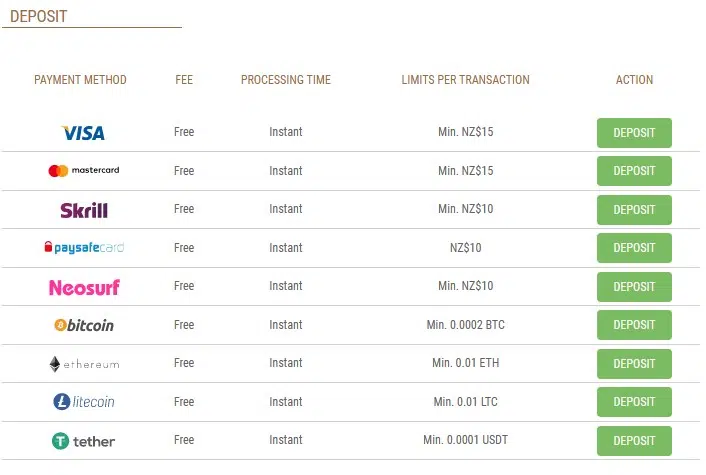The height and width of the screenshot is (475, 706).
Task: Click the paysafecard logo
Action: coord(84,247)
